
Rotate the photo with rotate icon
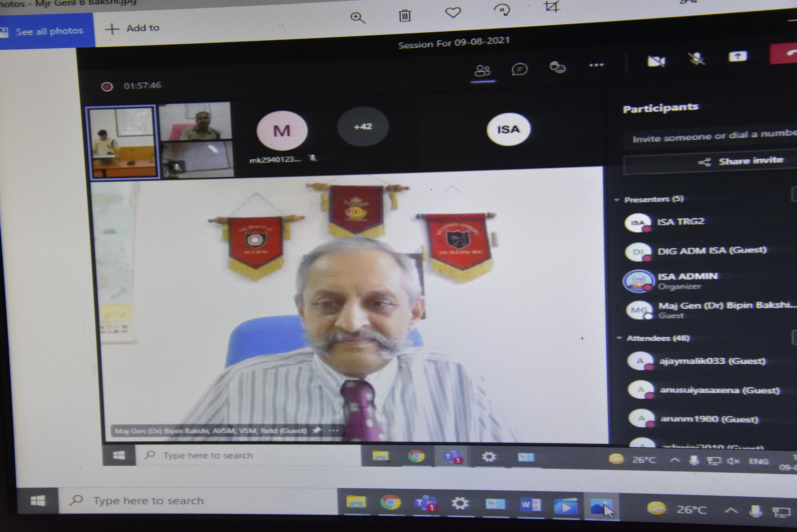point(502,9)
